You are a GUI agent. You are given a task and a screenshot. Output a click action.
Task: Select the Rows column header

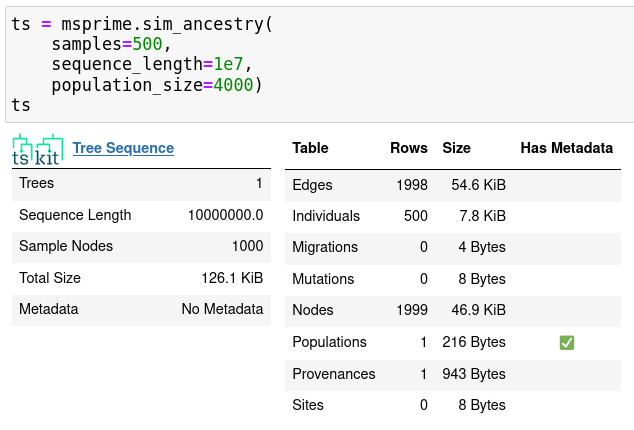[408, 148]
